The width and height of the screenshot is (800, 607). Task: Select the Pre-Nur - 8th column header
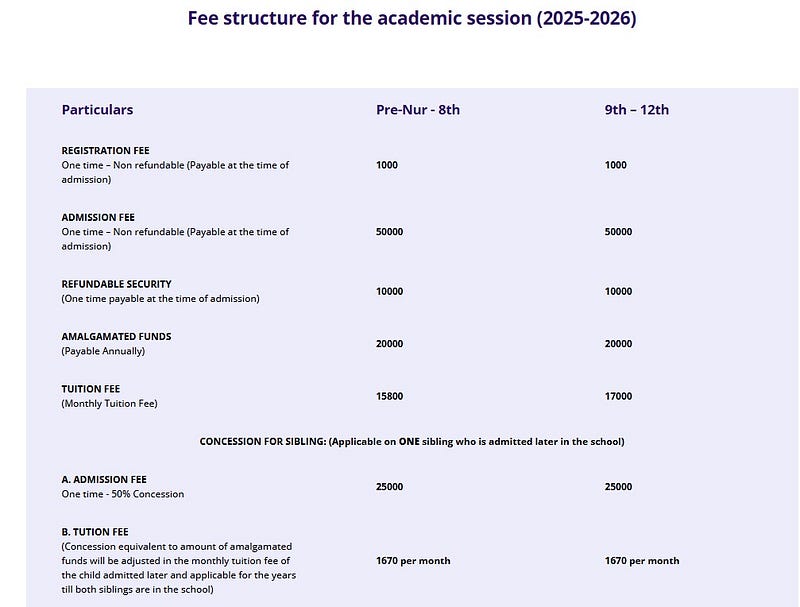pos(418,110)
